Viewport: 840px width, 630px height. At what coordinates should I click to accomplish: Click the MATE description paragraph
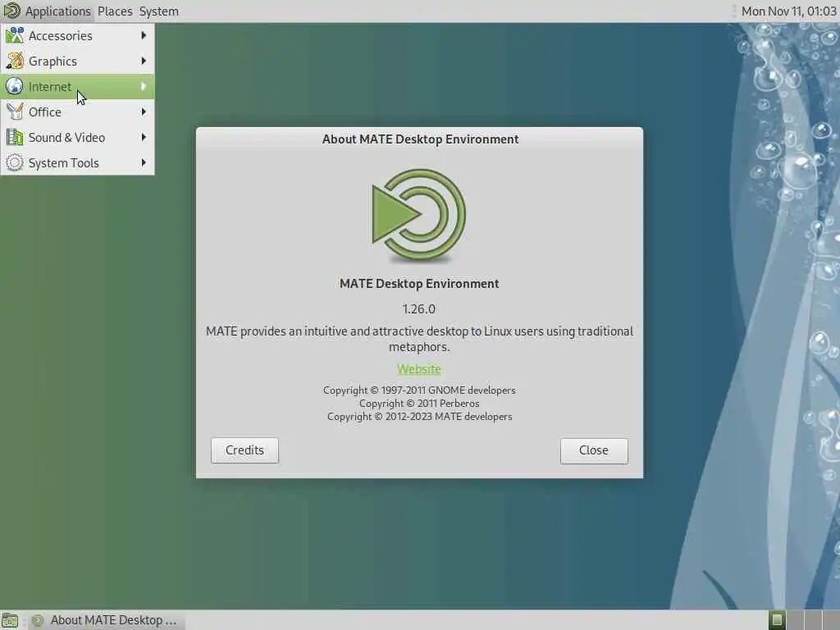[419, 339]
